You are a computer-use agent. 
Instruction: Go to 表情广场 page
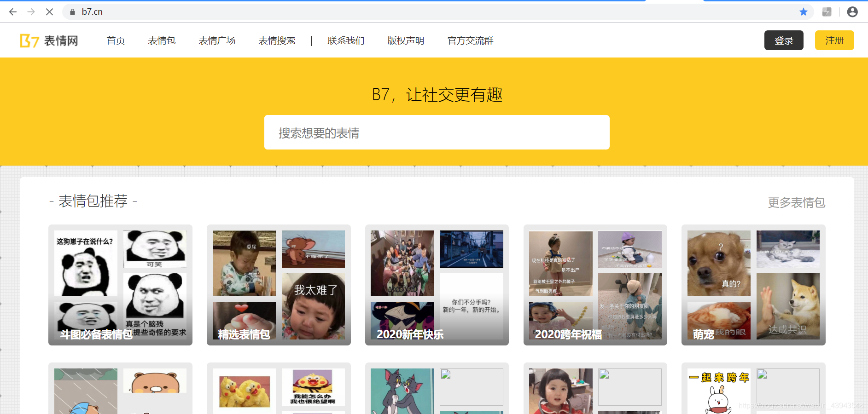point(217,40)
